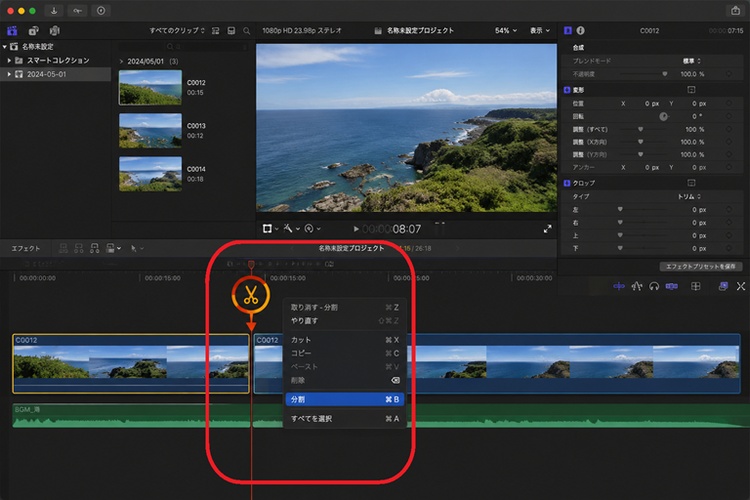This screenshot has height=500, width=750.
Task: Choose やり直す in the context menu
Action: 344,321
